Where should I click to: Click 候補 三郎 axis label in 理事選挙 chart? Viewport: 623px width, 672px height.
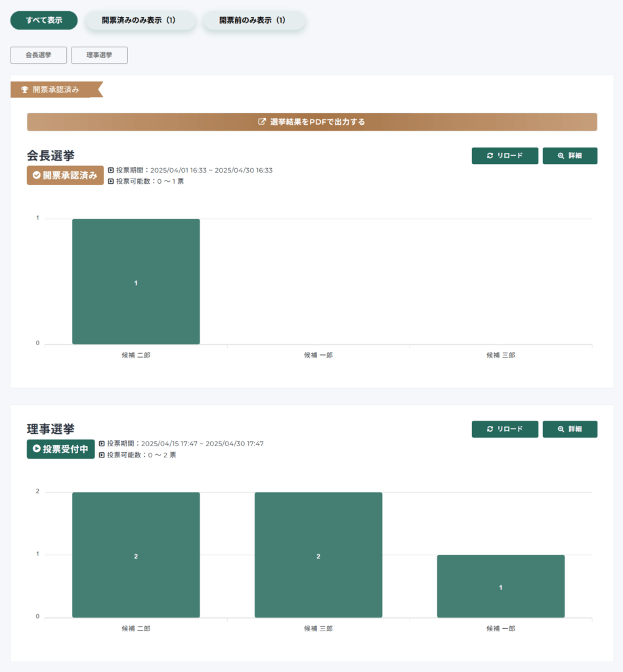coord(318,628)
